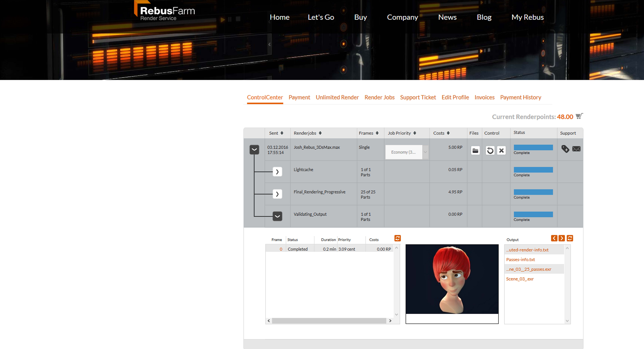644x349 pixels.
Task: Switch to the Payment tab
Action: click(299, 97)
